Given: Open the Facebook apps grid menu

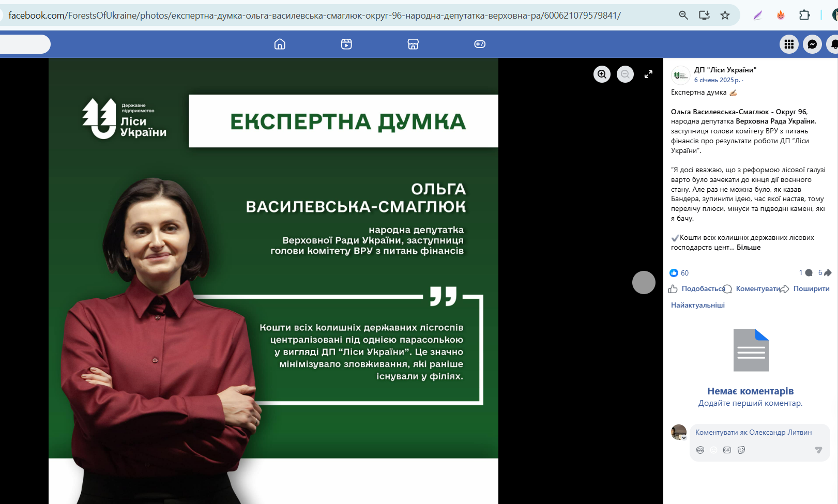Looking at the screenshot, I should (x=789, y=44).
